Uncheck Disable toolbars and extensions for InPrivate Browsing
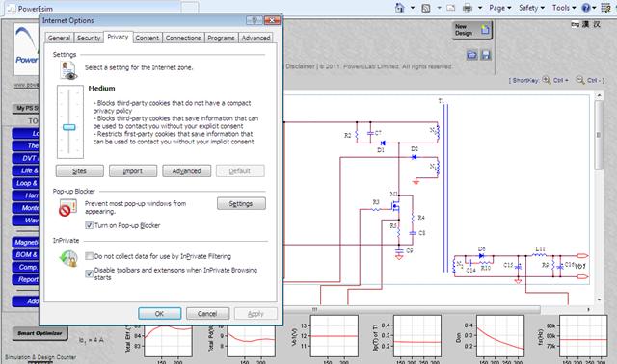Viewport: 617px width, 364px height. point(90,273)
